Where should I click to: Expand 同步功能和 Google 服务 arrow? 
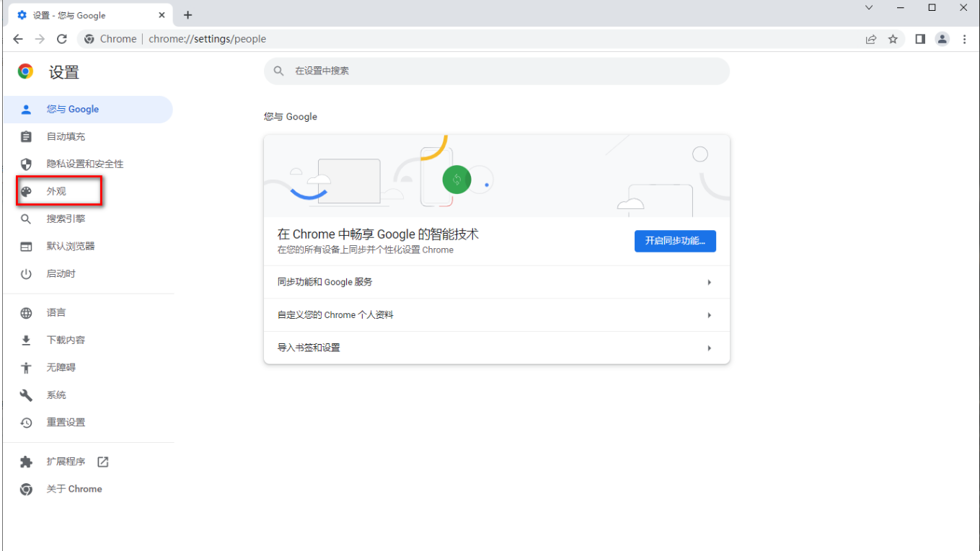(710, 283)
